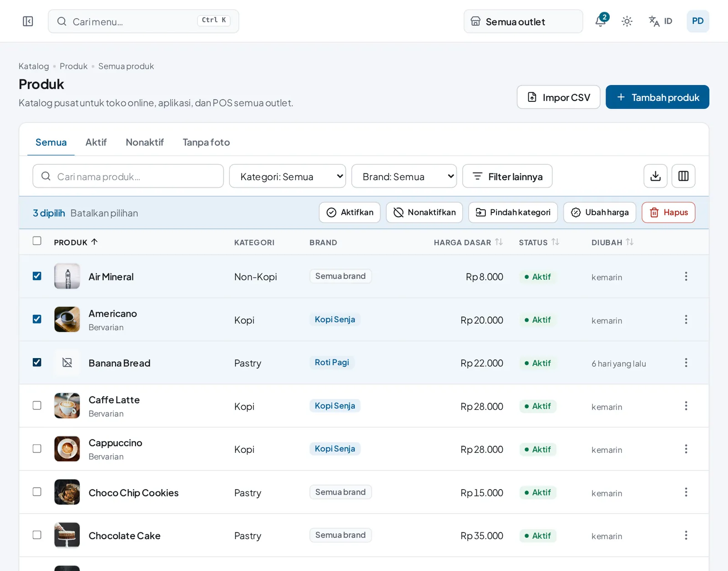Sort by Harga Dasar column arrows
This screenshot has width=728, height=571.
pos(499,242)
